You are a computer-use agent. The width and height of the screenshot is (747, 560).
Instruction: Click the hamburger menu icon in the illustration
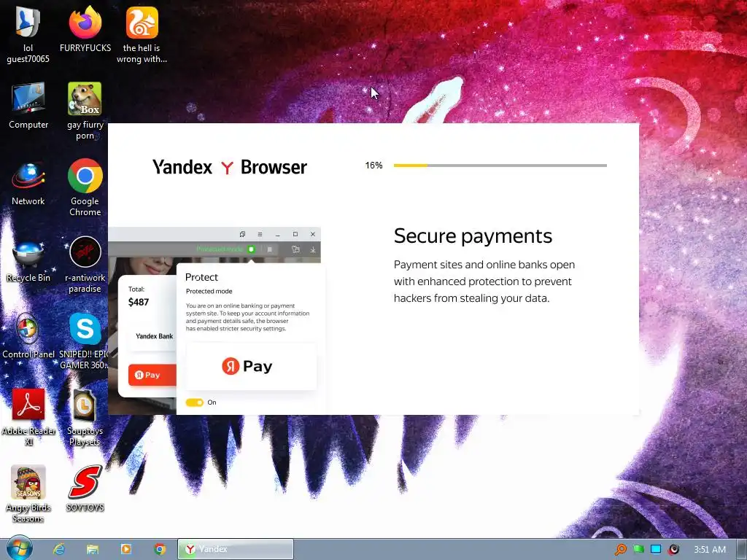(260, 234)
